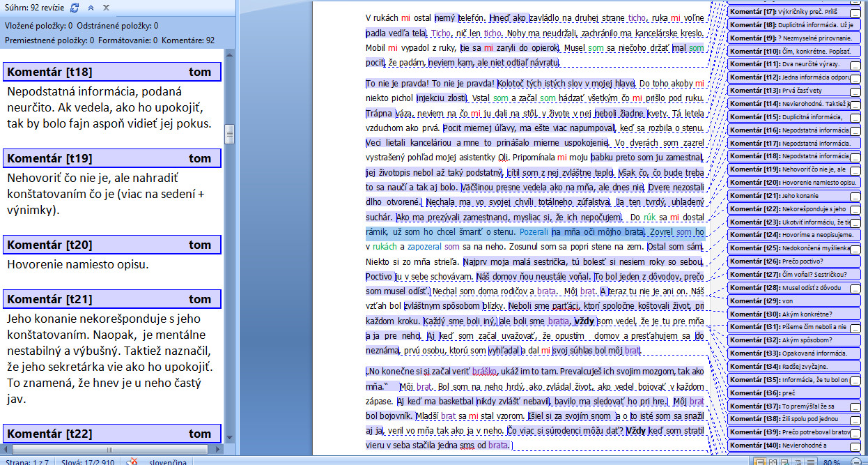Expand comment balloon [t18] with its ellipsis box
This screenshot has width=868, height=465.
click(855, 158)
